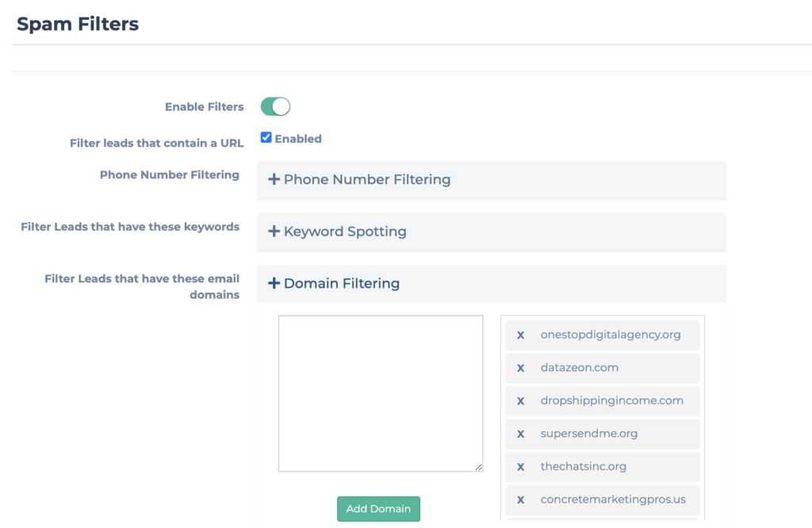Delete datazeon.com with its X icon
Image resolution: width=812 pixels, height=528 pixels.
point(520,368)
